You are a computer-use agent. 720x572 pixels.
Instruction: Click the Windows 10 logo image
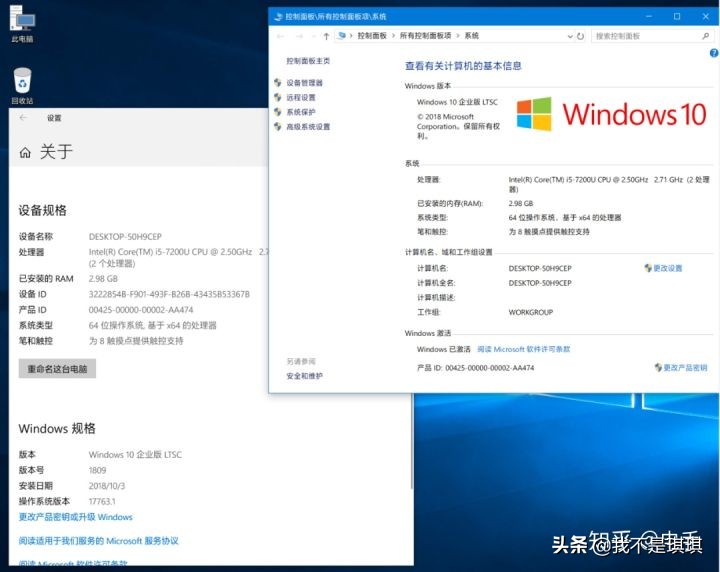point(611,114)
